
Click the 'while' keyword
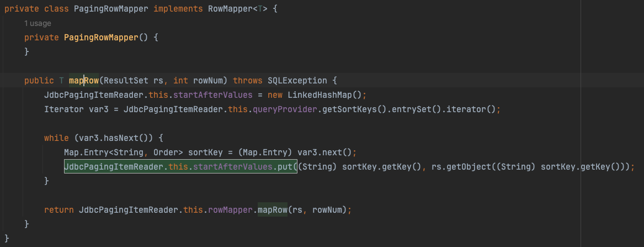pos(56,138)
